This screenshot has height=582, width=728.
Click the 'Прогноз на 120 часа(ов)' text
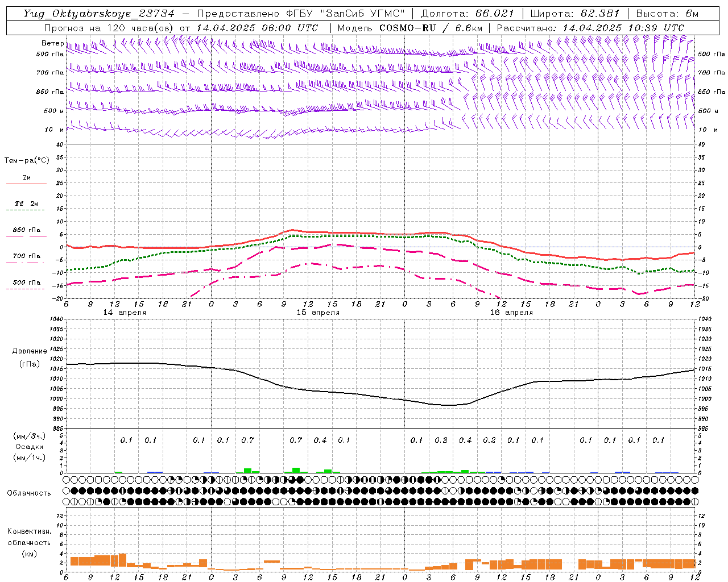pyautogui.click(x=110, y=28)
